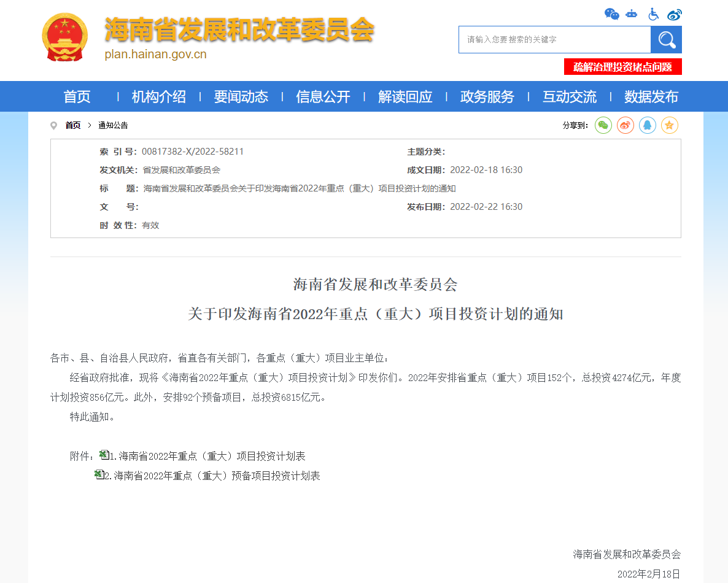The height and width of the screenshot is (583, 728).
Task: Open the 机构介绍 navigation menu item
Action: [x=158, y=97]
